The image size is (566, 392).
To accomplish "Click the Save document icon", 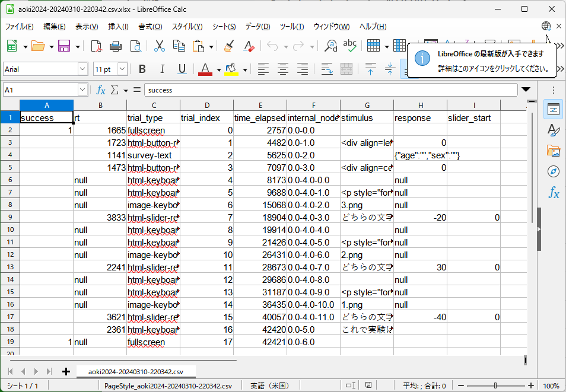I will [64, 46].
